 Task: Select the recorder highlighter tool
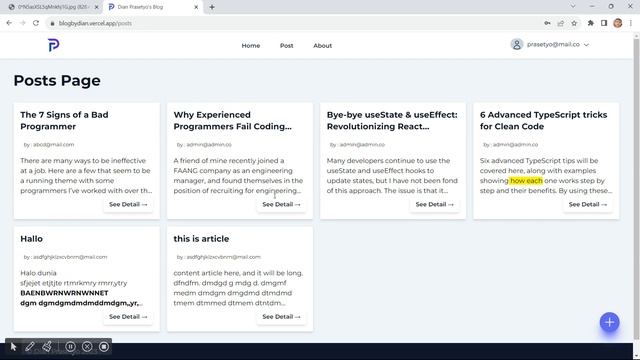tap(47, 347)
